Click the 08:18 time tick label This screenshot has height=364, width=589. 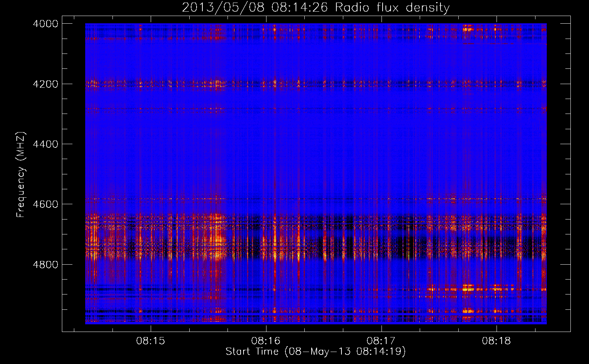coord(497,341)
